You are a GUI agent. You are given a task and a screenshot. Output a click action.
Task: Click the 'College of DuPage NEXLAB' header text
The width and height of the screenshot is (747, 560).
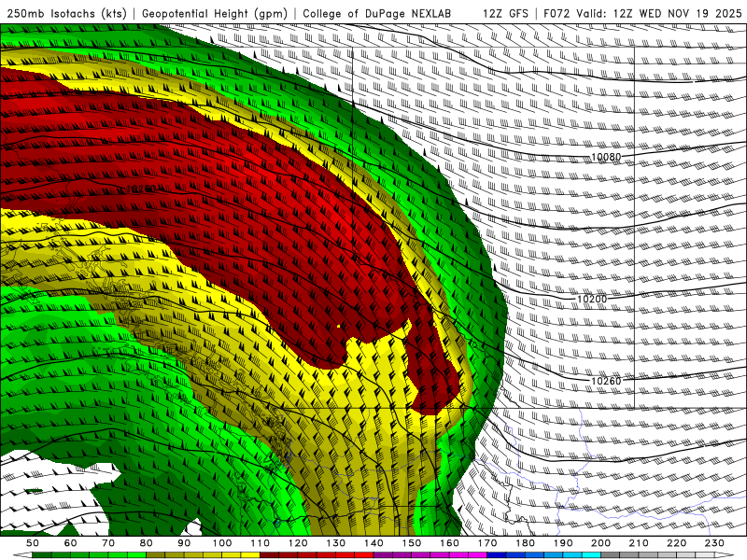coord(377,13)
